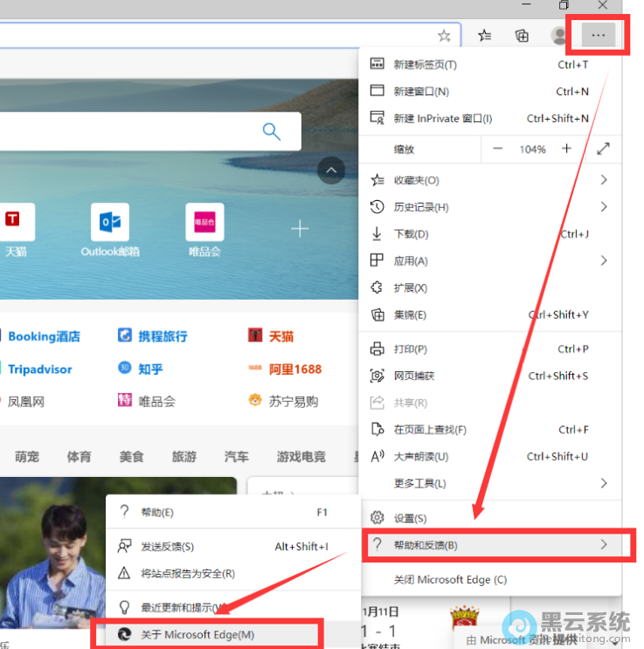The height and width of the screenshot is (649, 644).
Task: Click the search magnifier icon
Action: [272, 132]
